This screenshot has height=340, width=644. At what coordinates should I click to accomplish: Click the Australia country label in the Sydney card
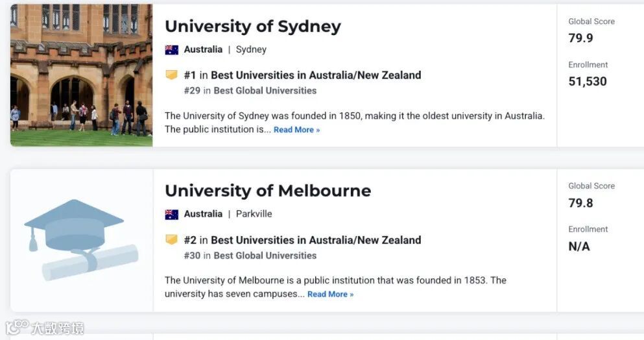pyautogui.click(x=203, y=49)
